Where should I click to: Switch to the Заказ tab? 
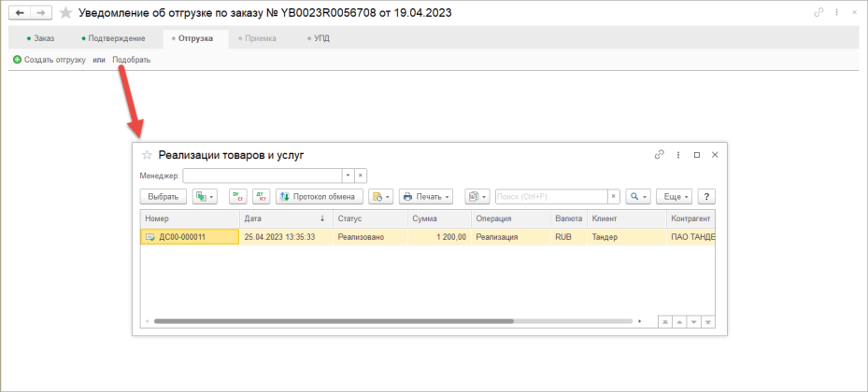coord(40,38)
